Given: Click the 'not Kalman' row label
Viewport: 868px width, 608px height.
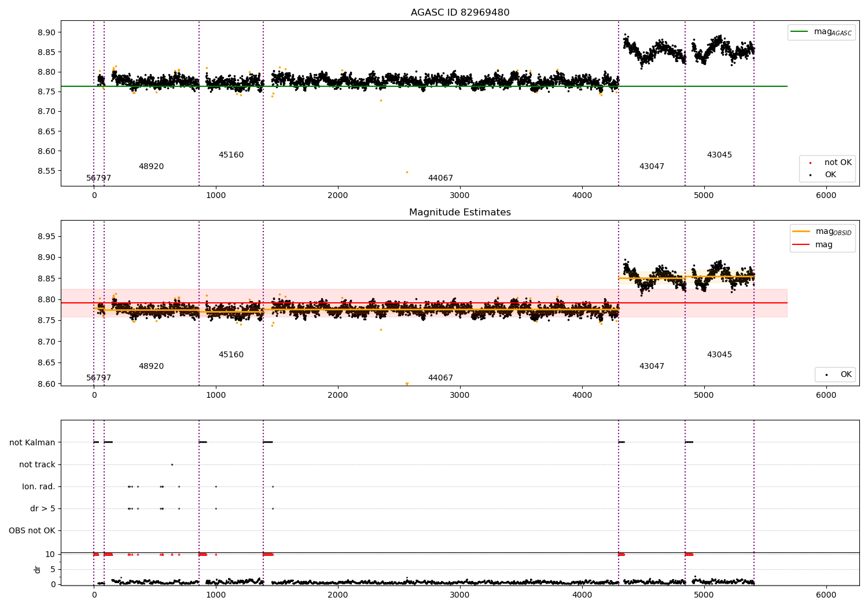Looking at the screenshot, I should tap(32, 442).
